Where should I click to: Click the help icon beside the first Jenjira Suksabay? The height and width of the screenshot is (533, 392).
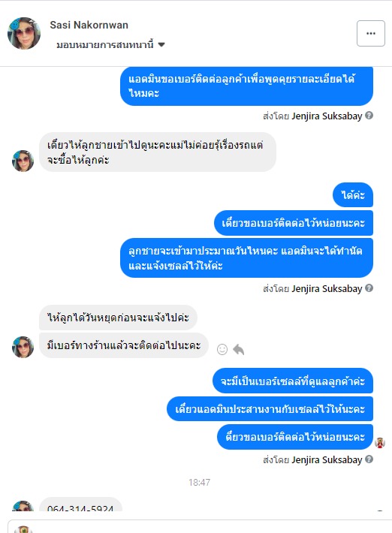(x=369, y=116)
